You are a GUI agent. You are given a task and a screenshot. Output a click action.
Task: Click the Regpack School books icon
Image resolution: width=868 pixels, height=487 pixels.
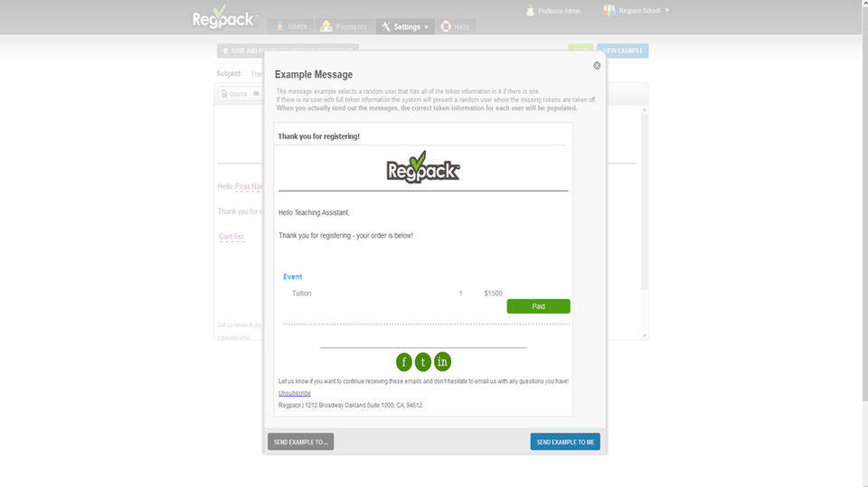pos(609,11)
